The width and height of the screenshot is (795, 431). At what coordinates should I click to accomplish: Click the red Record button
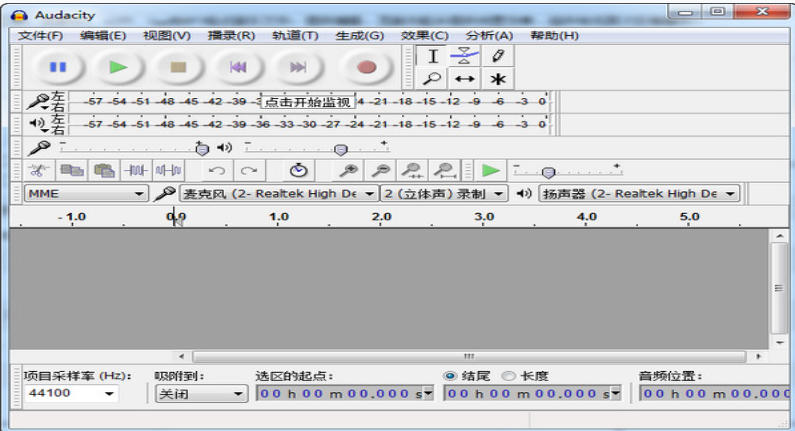[x=367, y=67]
